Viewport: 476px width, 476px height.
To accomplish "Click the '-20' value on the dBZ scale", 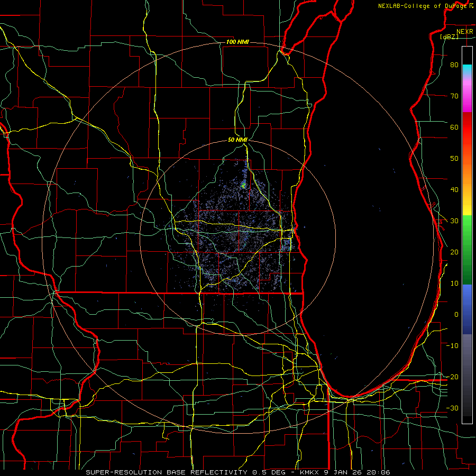I will pos(452,377).
